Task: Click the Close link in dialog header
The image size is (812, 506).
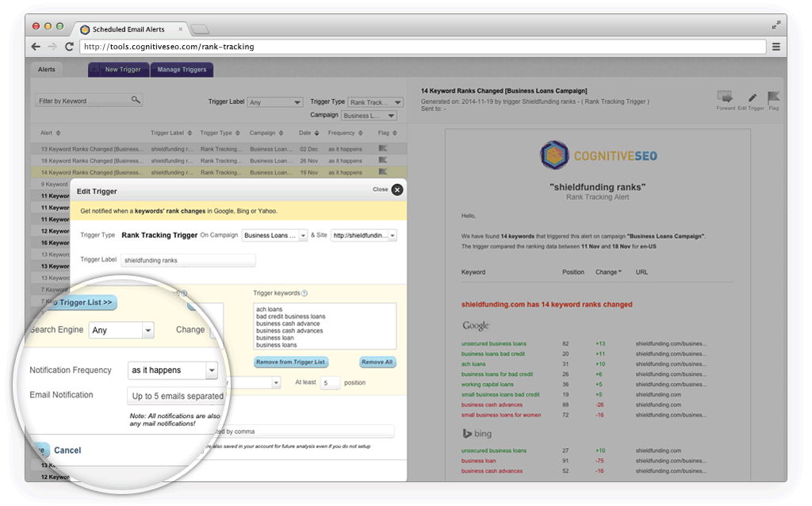Action: click(380, 190)
